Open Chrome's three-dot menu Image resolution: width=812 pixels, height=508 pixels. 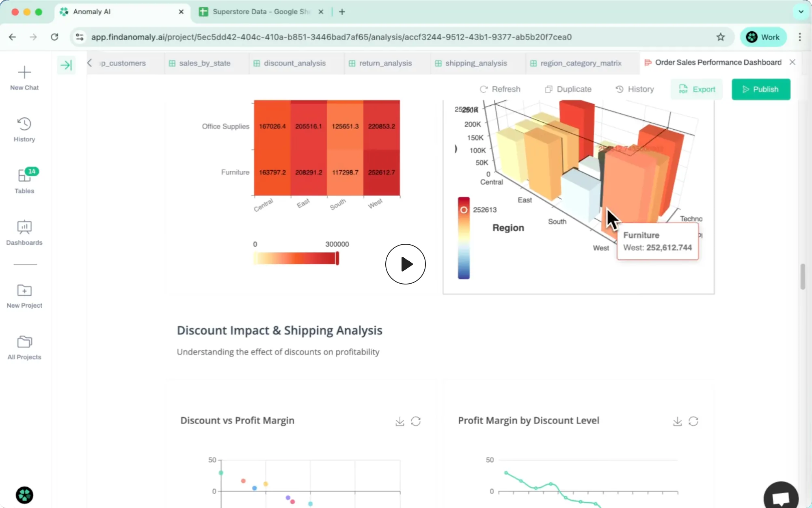[799, 37]
